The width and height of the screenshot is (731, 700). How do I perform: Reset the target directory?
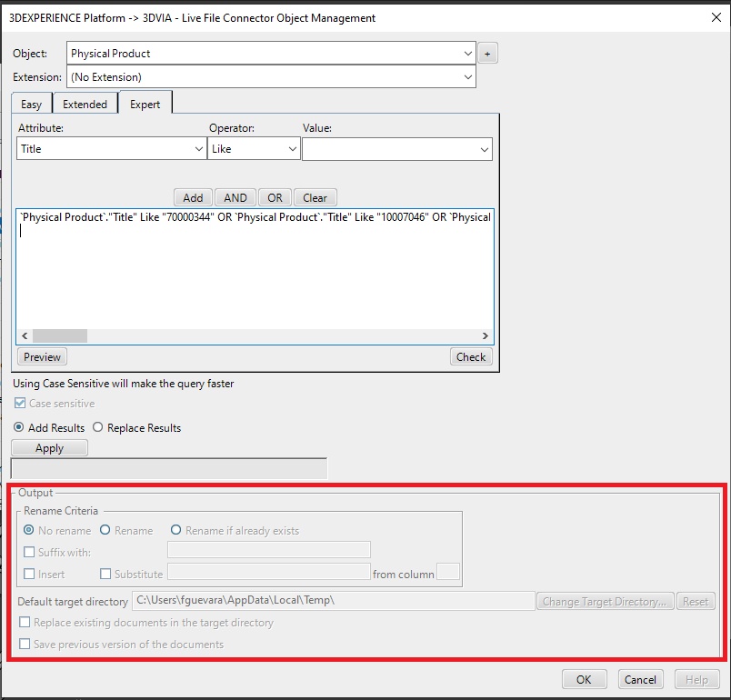pyautogui.click(x=696, y=602)
